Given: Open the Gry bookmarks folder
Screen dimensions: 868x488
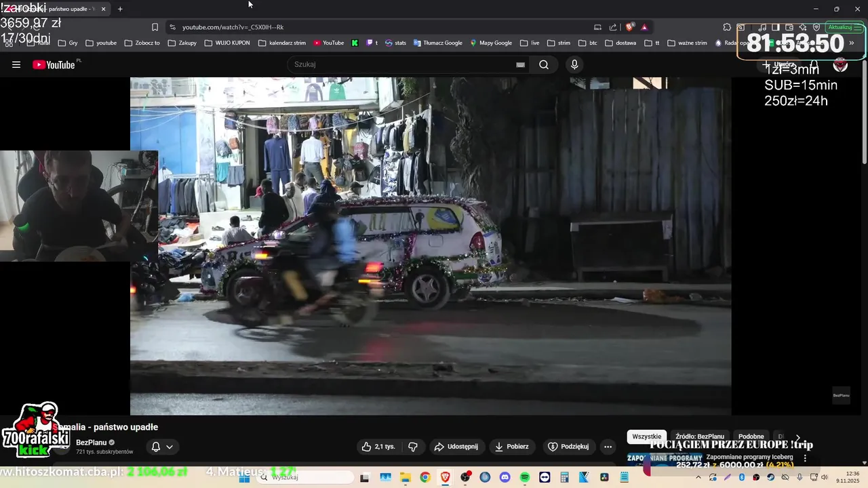Looking at the screenshot, I should [x=68, y=43].
